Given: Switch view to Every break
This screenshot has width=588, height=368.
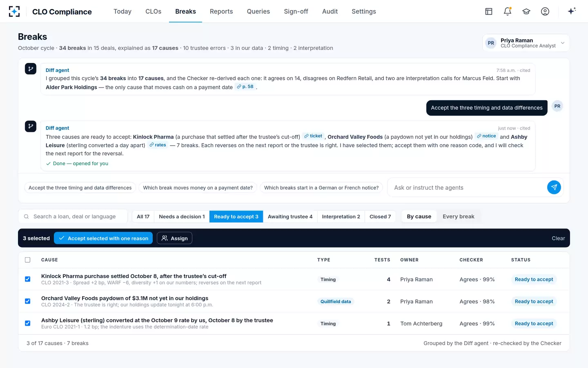Looking at the screenshot, I should pyautogui.click(x=459, y=217).
